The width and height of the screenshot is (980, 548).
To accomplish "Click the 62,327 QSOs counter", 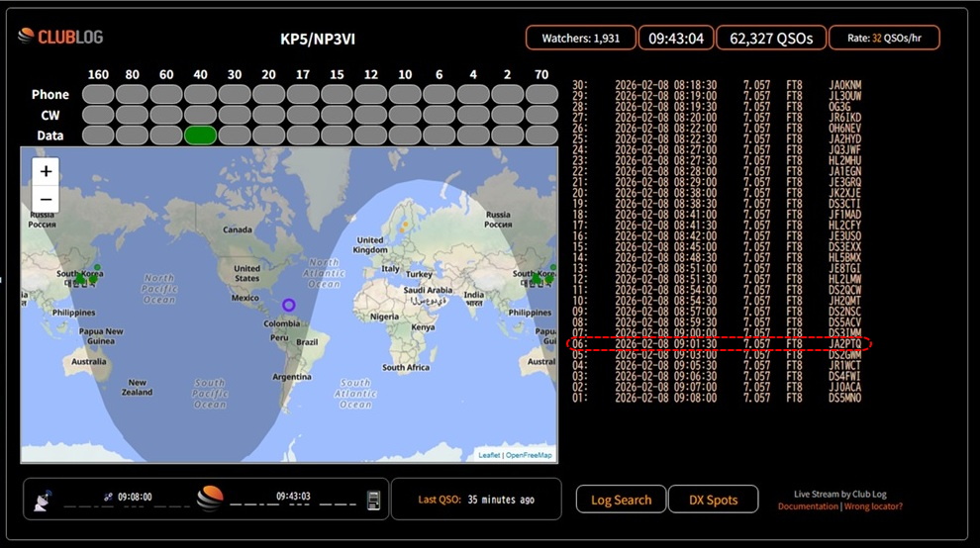I will (x=771, y=39).
